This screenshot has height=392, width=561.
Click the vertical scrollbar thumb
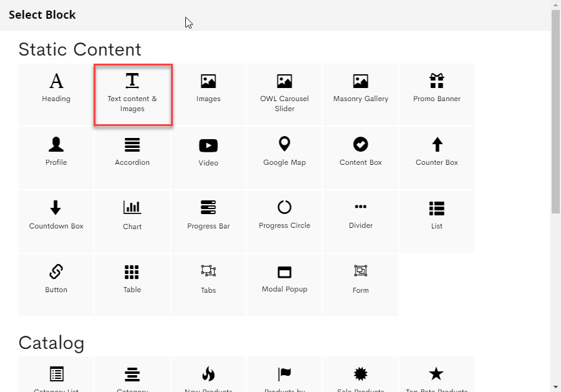click(x=555, y=112)
